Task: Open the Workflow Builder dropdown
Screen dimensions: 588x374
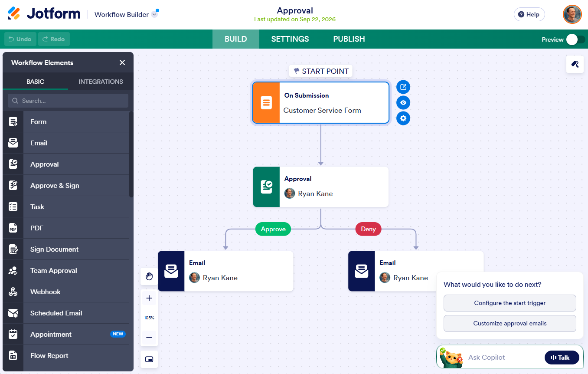Action: pos(126,14)
